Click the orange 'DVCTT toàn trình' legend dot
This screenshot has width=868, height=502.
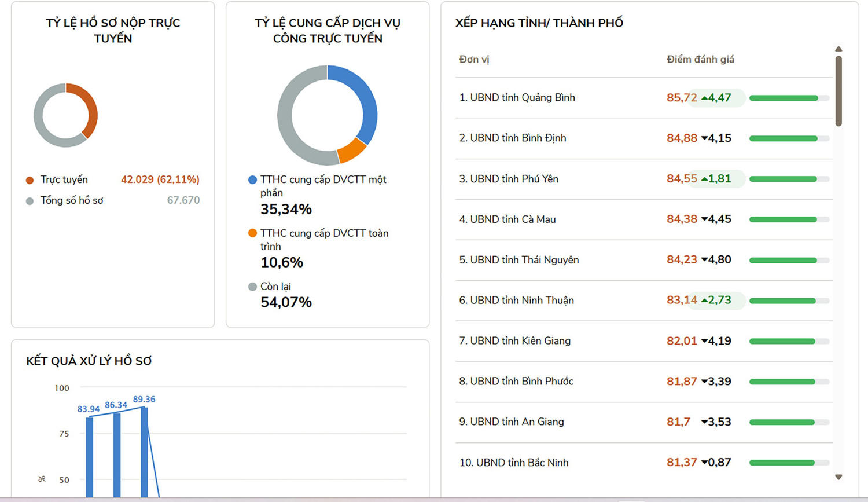(252, 233)
